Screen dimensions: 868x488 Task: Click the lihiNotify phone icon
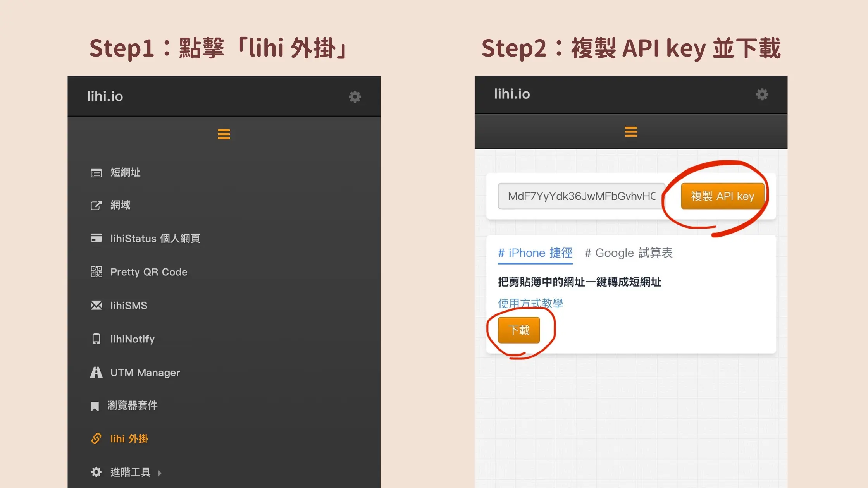point(96,339)
